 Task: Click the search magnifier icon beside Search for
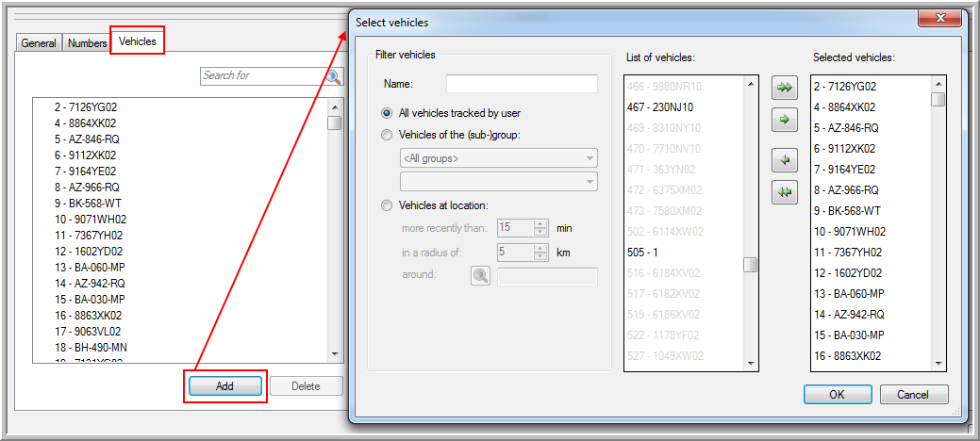[334, 76]
